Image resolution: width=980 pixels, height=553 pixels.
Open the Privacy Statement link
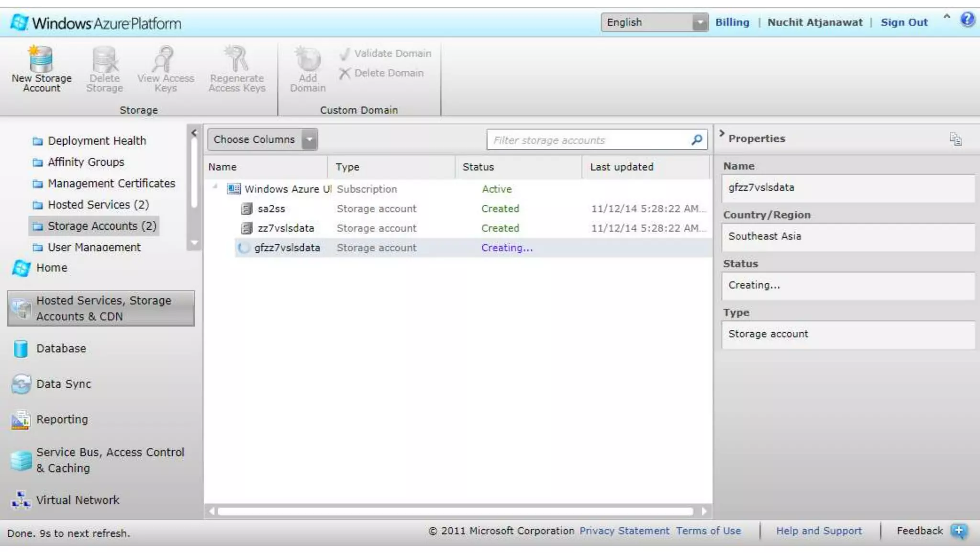624,531
